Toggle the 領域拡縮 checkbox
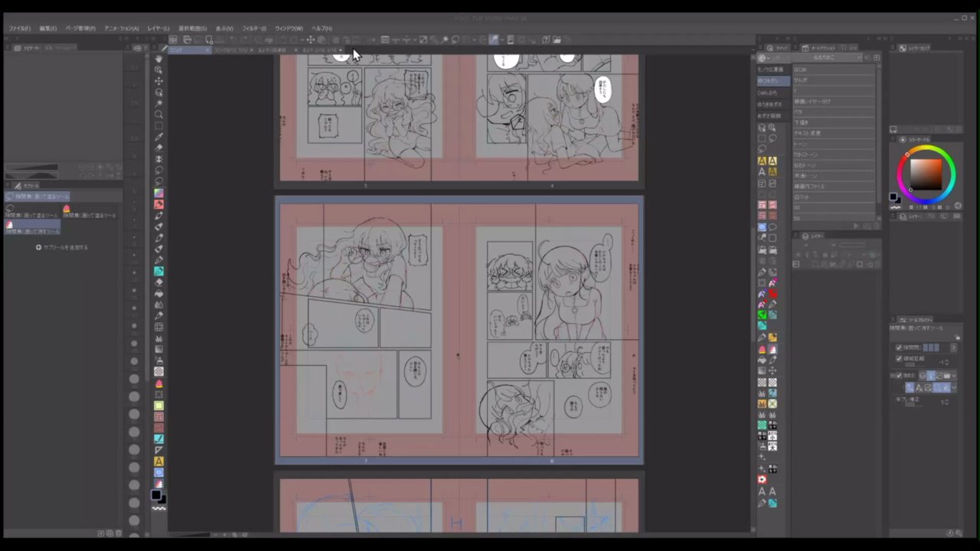Image resolution: width=980 pixels, height=551 pixels. point(899,358)
